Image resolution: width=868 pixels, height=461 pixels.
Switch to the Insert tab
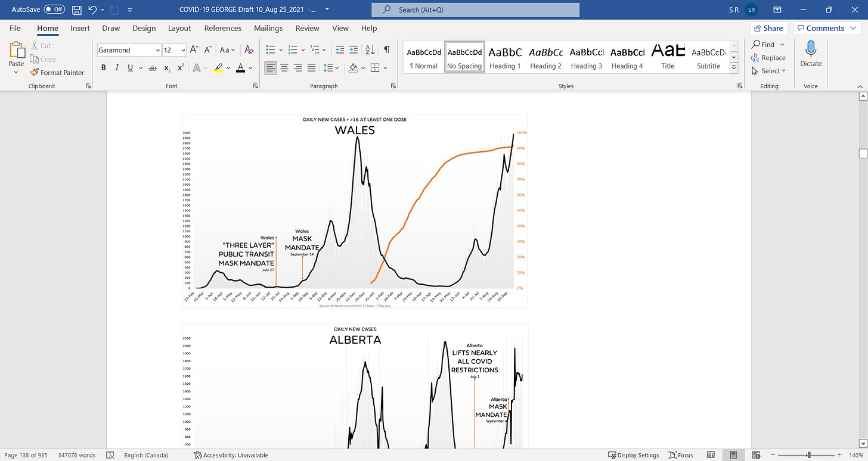80,28
